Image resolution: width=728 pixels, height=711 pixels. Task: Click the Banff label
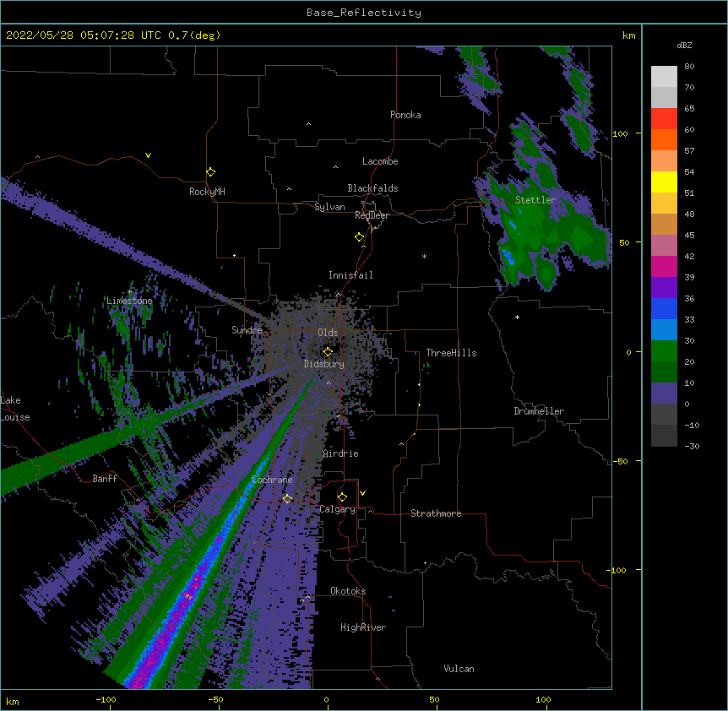[x=105, y=479]
